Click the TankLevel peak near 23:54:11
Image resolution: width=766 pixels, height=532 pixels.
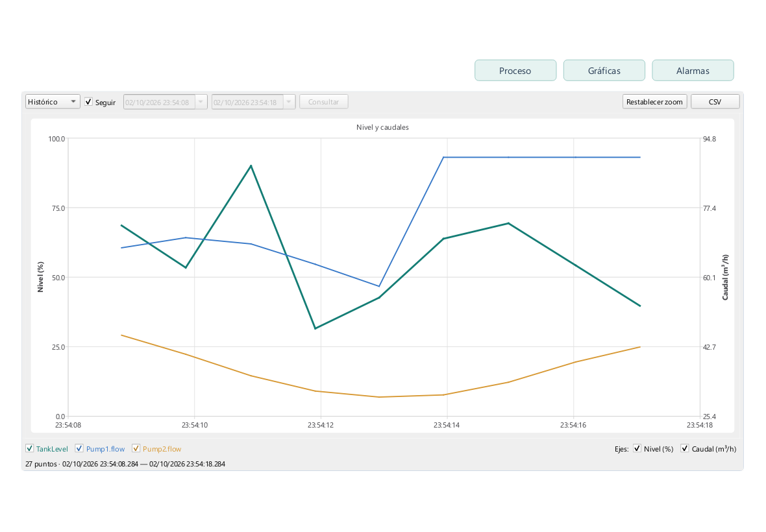click(251, 166)
